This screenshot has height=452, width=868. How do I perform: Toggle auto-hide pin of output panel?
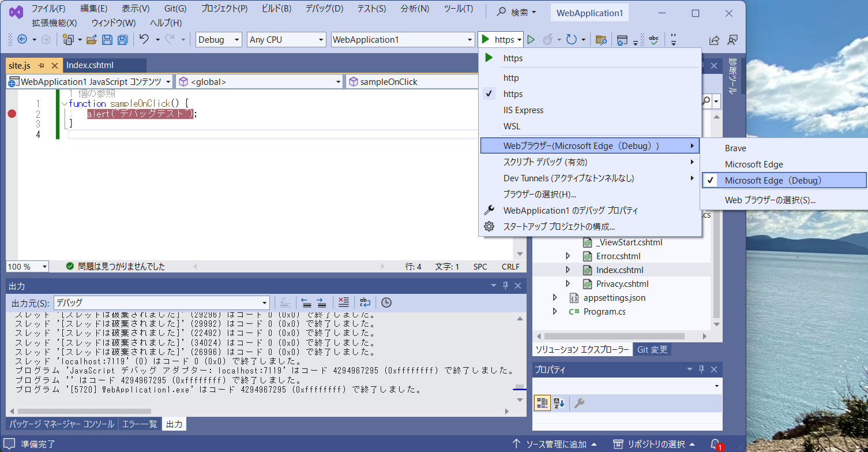[x=506, y=286]
